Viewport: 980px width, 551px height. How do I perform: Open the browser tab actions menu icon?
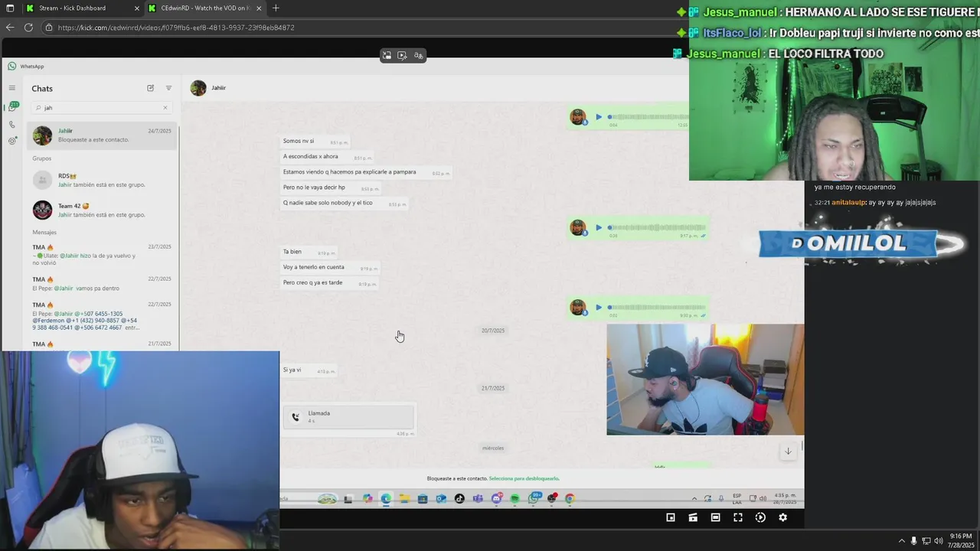(10, 8)
